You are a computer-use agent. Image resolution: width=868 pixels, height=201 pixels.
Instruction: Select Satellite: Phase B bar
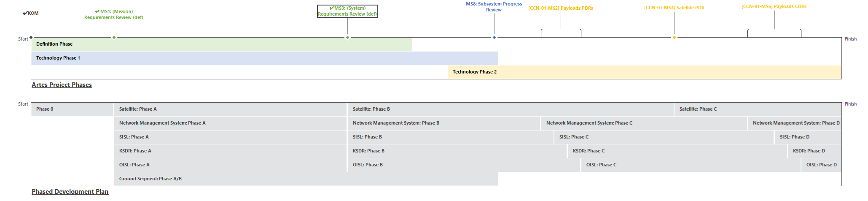coord(511,109)
